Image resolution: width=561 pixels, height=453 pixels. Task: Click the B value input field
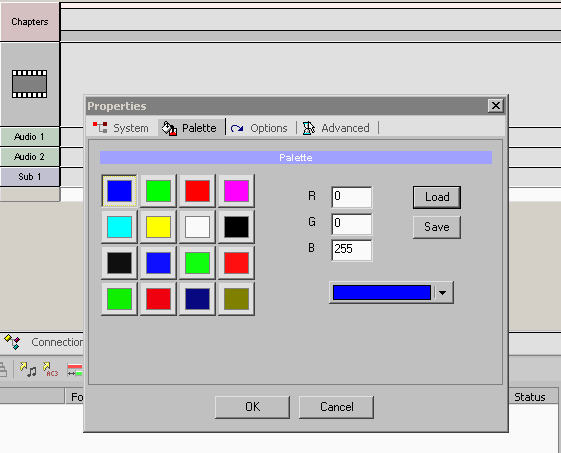(352, 250)
